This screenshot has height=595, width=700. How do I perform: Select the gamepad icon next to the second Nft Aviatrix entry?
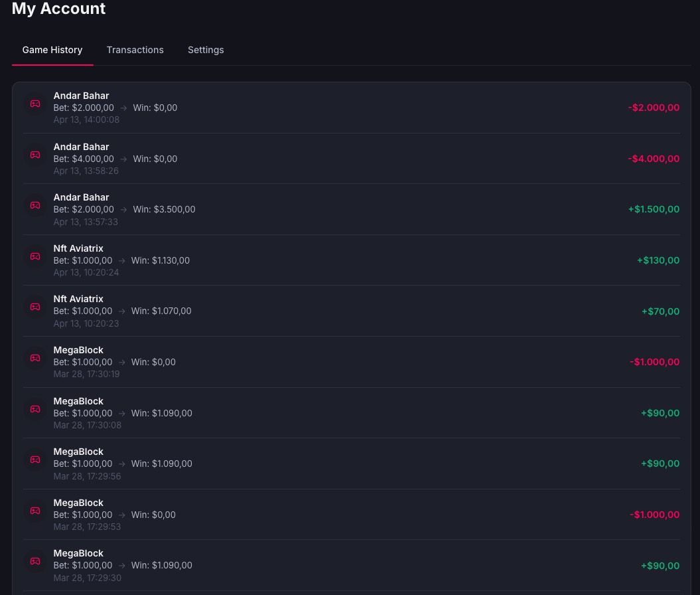[35, 307]
